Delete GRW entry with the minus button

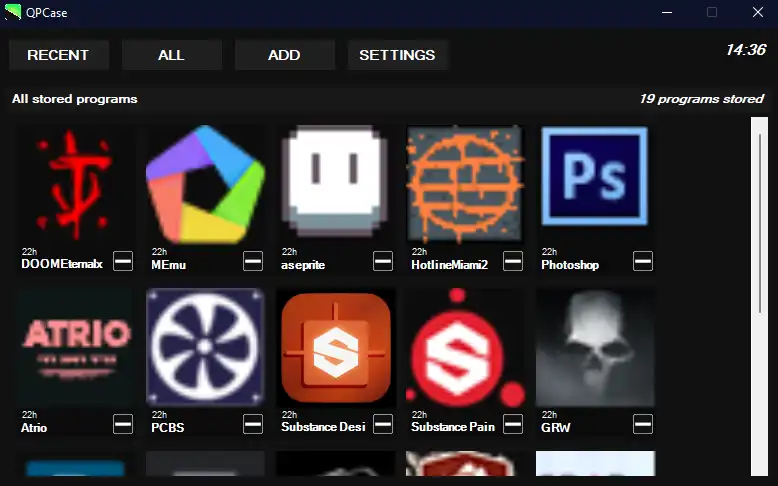pos(643,424)
